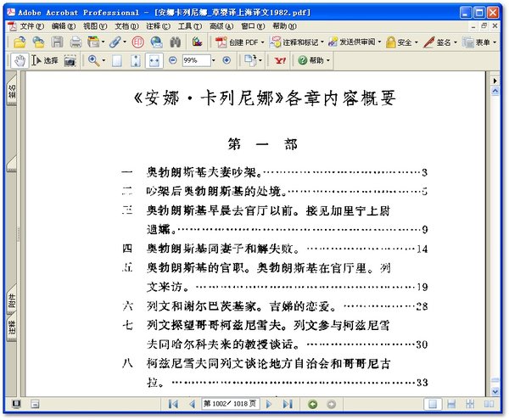Click the page number field 1002/1018
The width and height of the screenshot is (509, 420).
tap(230, 404)
